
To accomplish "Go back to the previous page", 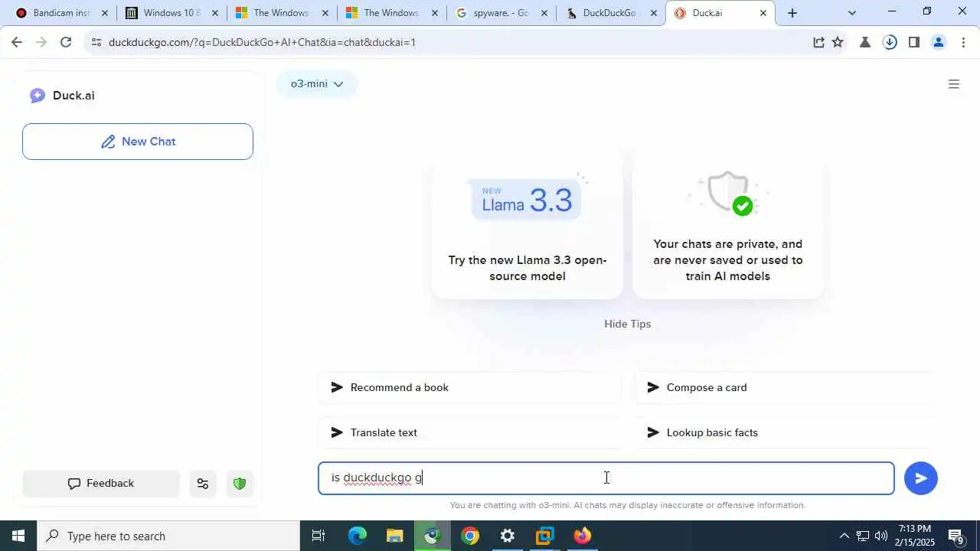I will [x=17, y=42].
